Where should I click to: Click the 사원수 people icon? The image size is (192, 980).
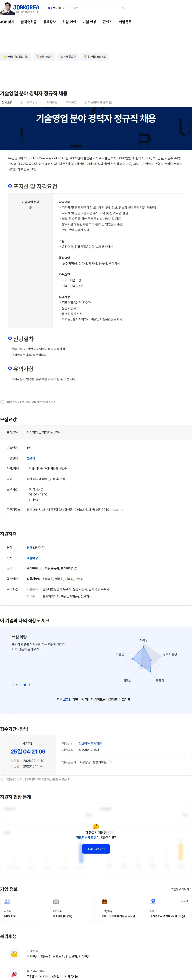(x=7, y=901)
